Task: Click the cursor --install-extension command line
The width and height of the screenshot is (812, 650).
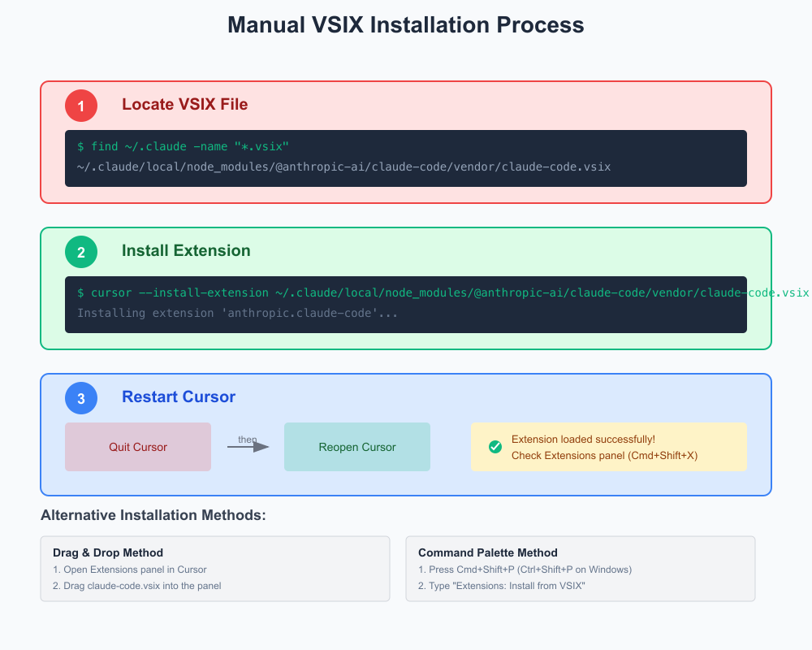Action: [443, 292]
